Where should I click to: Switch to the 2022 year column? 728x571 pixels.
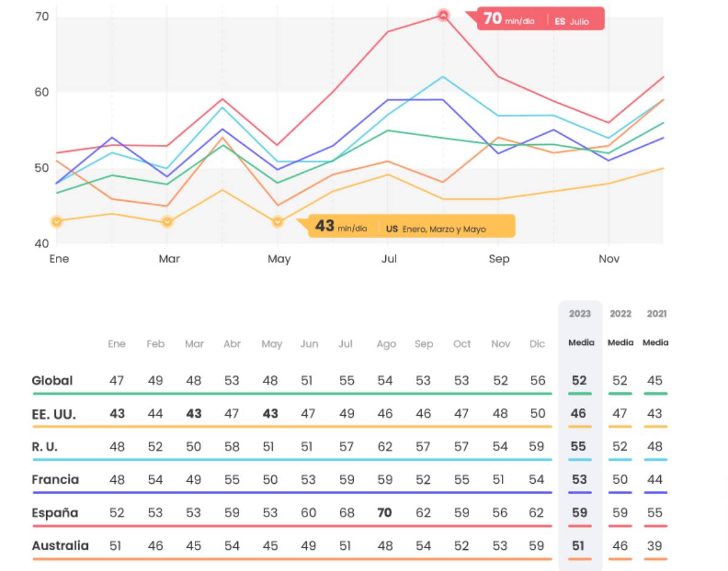pyautogui.click(x=620, y=313)
